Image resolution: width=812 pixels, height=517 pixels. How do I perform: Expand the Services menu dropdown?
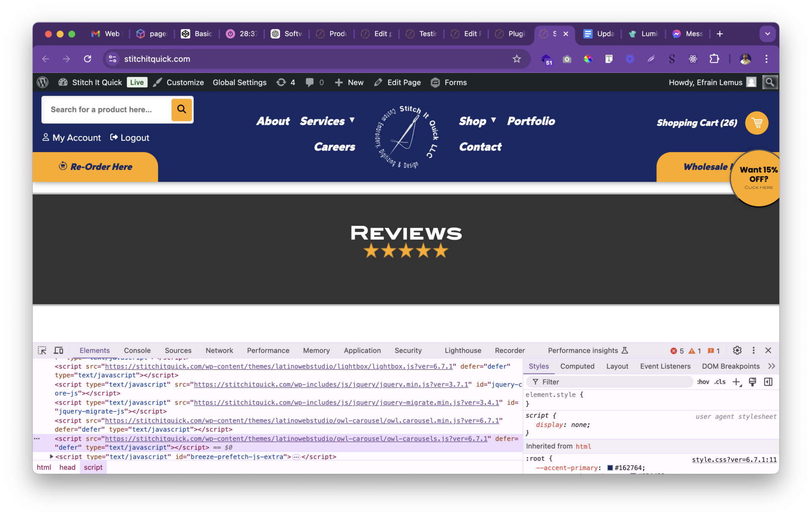pyautogui.click(x=352, y=120)
